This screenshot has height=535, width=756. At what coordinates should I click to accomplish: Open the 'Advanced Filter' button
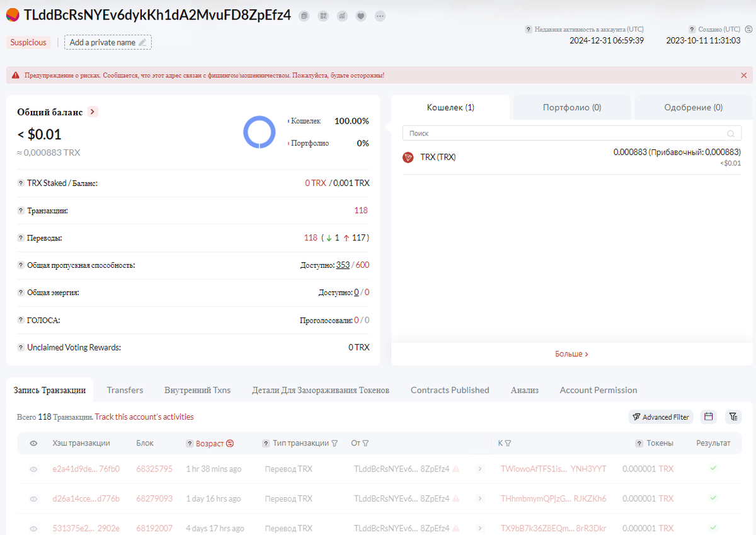661,417
